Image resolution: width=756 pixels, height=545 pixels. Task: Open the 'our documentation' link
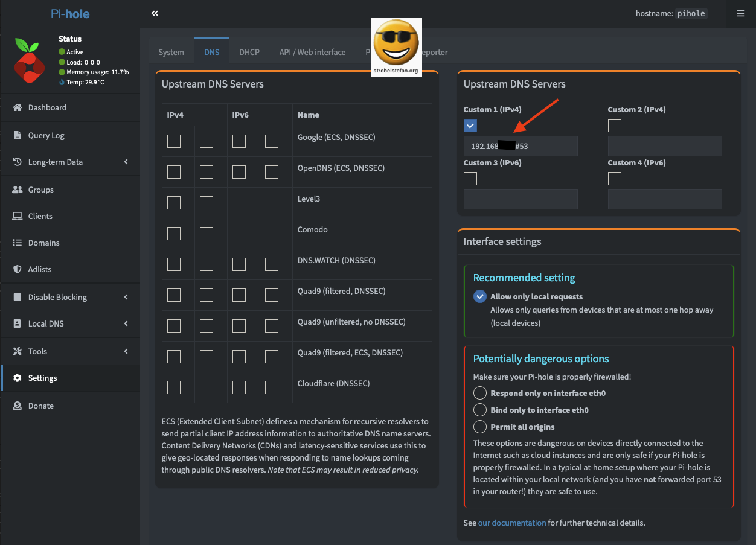512,523
